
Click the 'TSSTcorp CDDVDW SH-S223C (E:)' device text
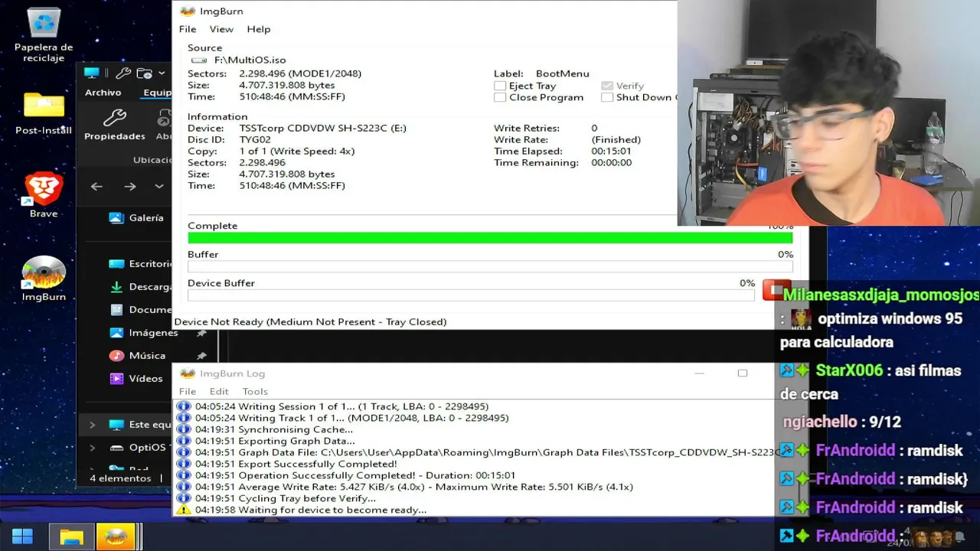[323, 128]
